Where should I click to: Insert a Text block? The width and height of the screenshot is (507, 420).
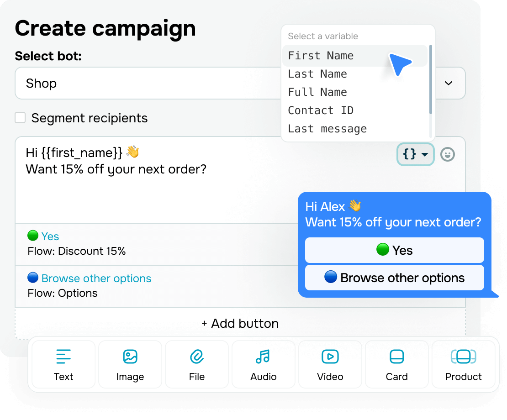click(x=63, y=364)
